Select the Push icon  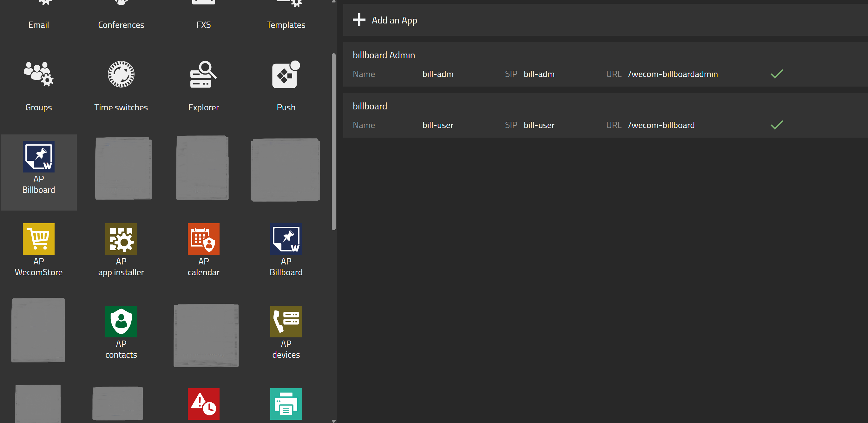coord(286,74)
